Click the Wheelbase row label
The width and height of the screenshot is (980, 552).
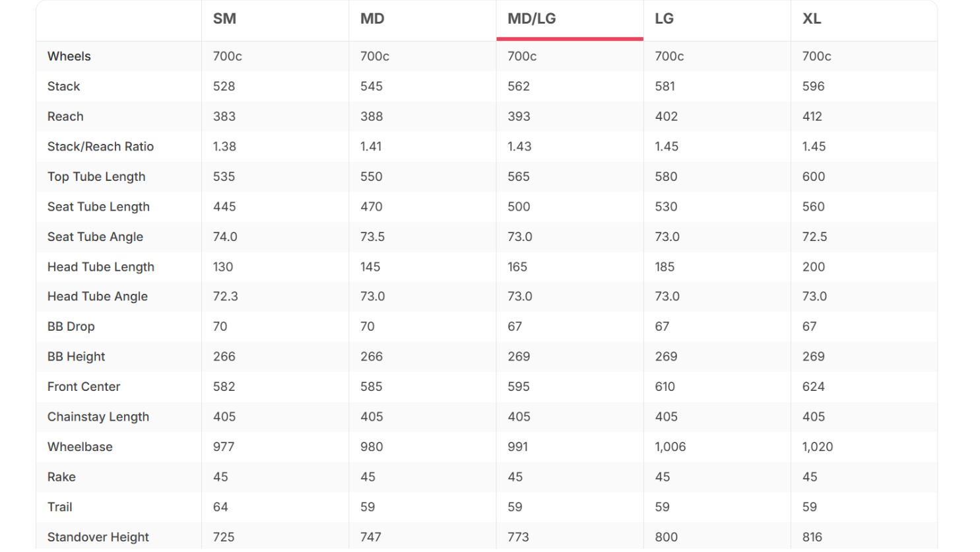(x=80, y=447)
